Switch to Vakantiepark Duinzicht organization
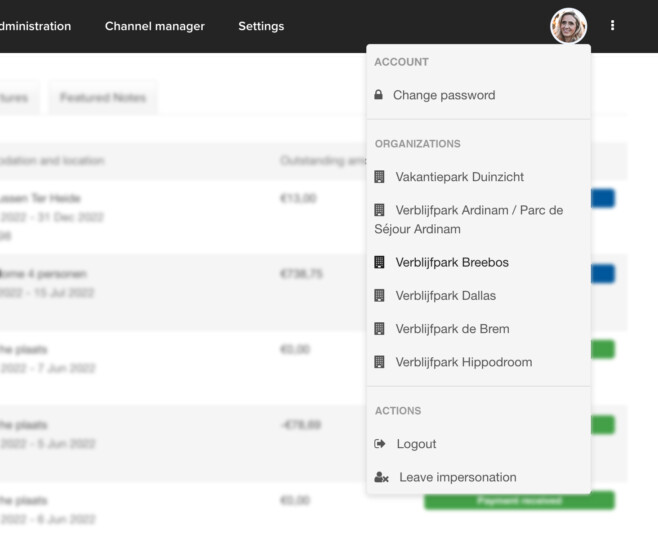The height and width of the screenshot is (543, 658). 459,177
